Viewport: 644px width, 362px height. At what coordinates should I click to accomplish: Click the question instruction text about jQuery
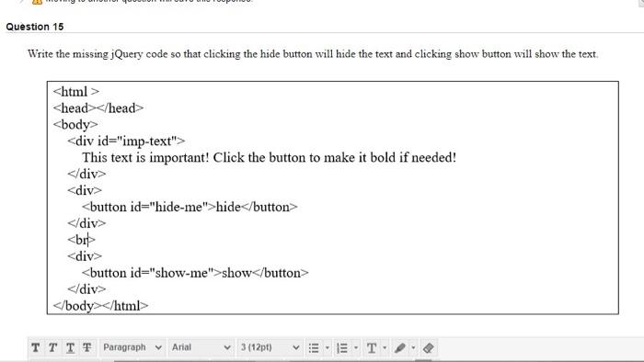point(313,54)
